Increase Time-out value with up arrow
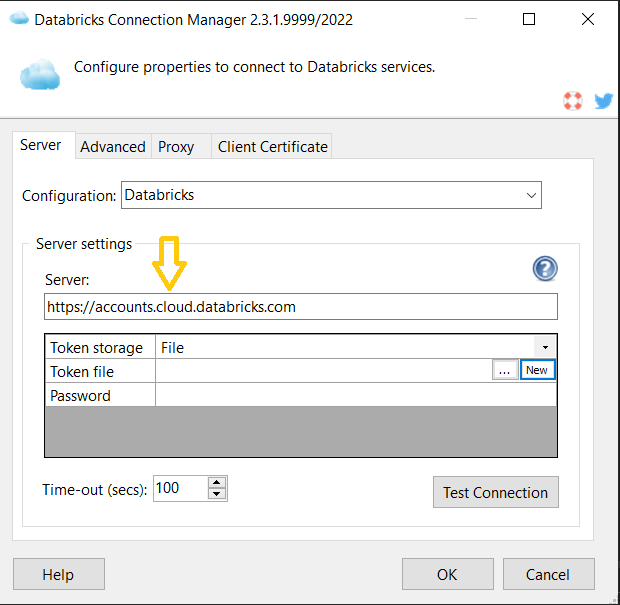 pyautogui.click(x=217, y=482)
